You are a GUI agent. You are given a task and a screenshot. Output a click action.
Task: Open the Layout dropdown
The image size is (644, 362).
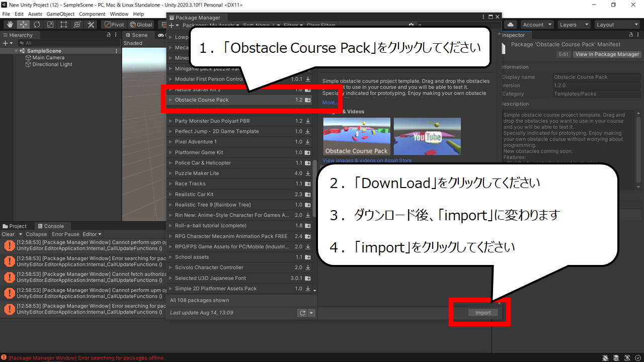617,25
